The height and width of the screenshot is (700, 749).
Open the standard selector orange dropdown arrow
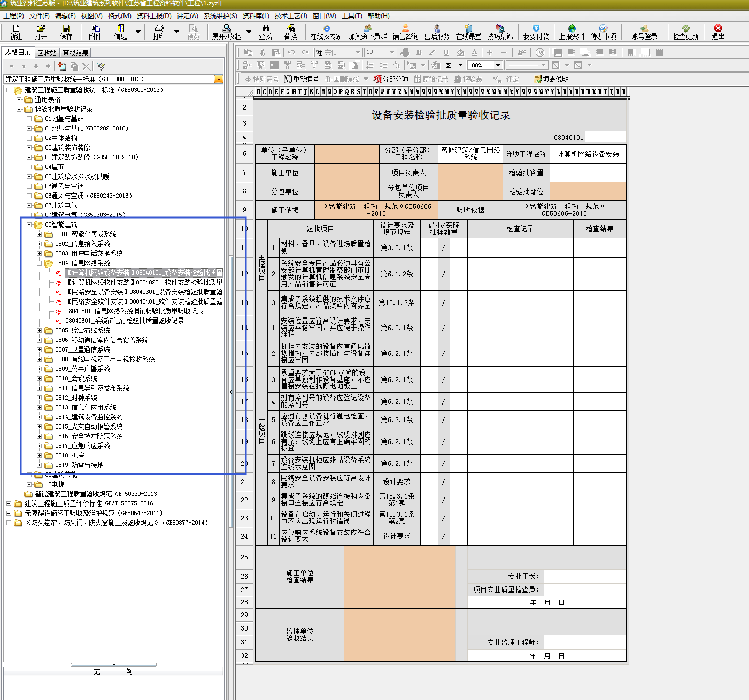[218, 79]
